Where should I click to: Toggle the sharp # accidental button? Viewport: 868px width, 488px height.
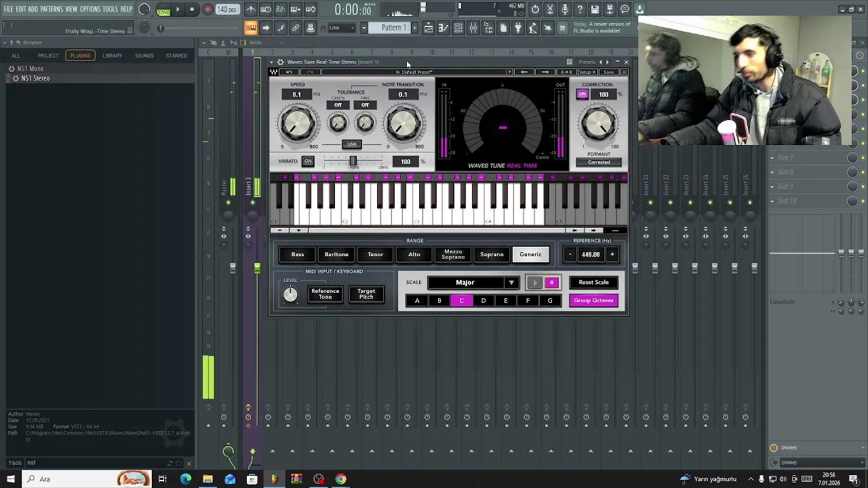click(x=551, y=283)
